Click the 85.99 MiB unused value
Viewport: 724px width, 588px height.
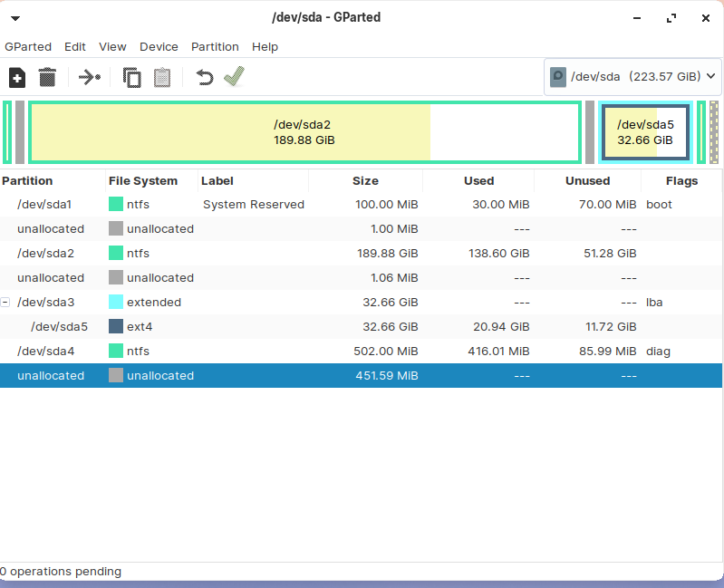[x=608, y=352]
